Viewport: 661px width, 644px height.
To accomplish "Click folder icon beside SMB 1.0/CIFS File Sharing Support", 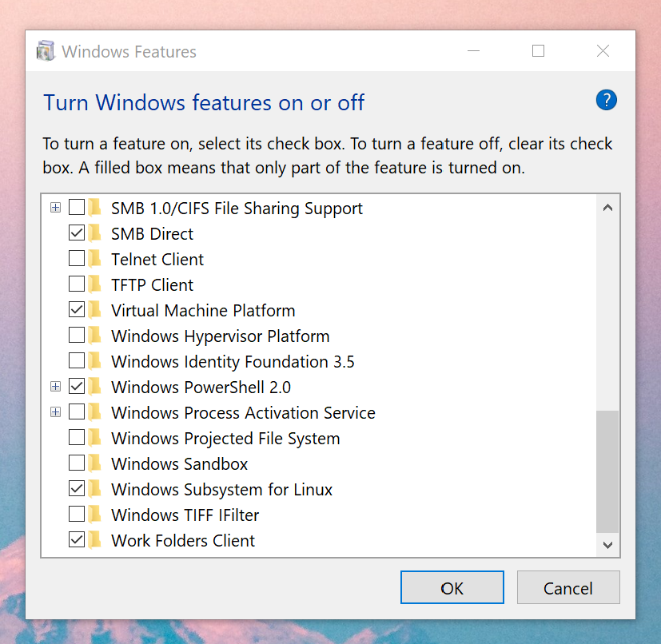I will tap(95, 208).
